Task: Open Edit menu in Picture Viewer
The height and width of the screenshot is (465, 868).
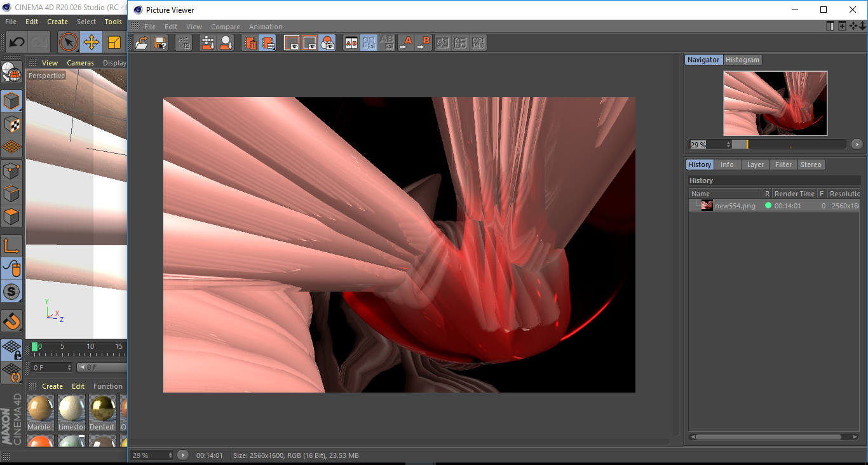Action: [x=171, y=27]
